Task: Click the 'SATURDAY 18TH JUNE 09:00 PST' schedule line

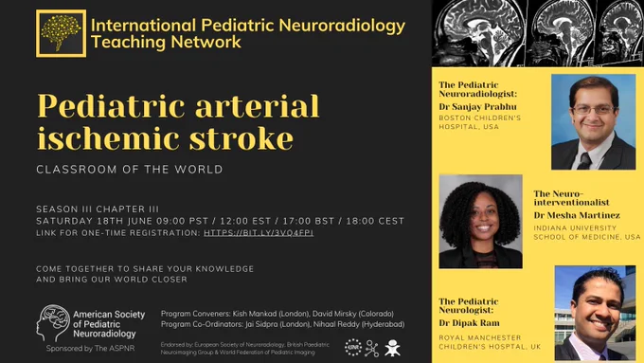Action: click(220, 221)
